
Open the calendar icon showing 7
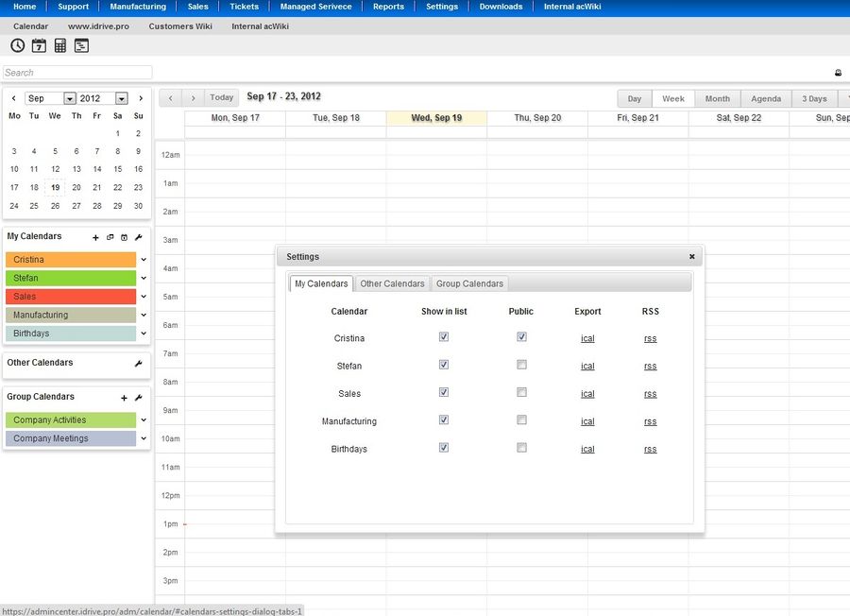click(x=39, y=45)
